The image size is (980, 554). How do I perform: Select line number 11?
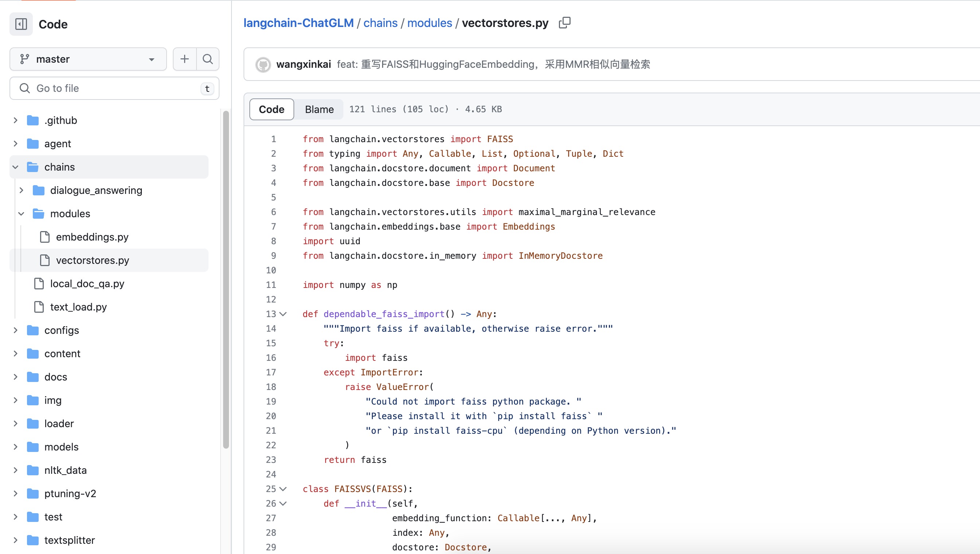point(271,285)
